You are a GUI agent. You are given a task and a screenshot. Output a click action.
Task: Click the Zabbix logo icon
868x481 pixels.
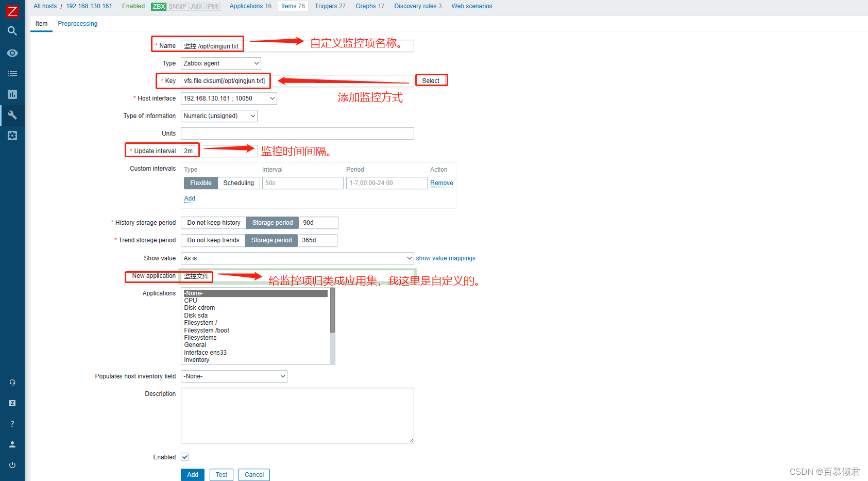click(12, 11)
